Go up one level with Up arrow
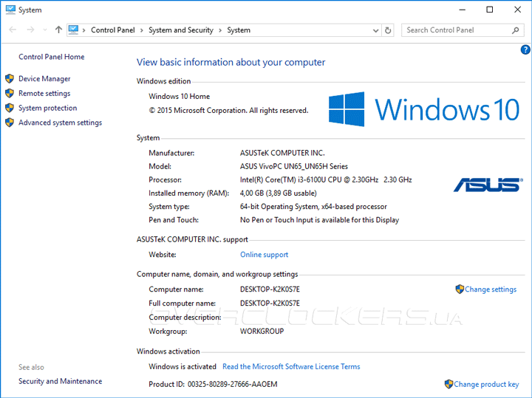Viewport: 532px width, 398px height. (58, 30)
